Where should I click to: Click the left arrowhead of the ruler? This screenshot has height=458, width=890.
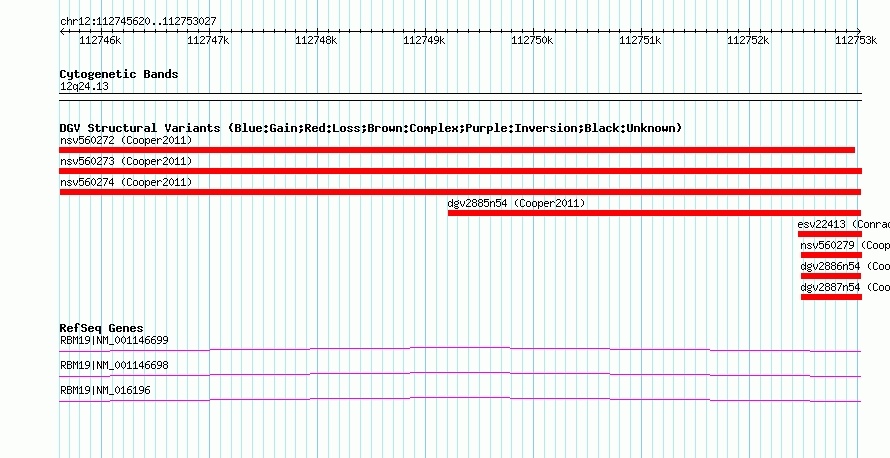click(62, 31)
